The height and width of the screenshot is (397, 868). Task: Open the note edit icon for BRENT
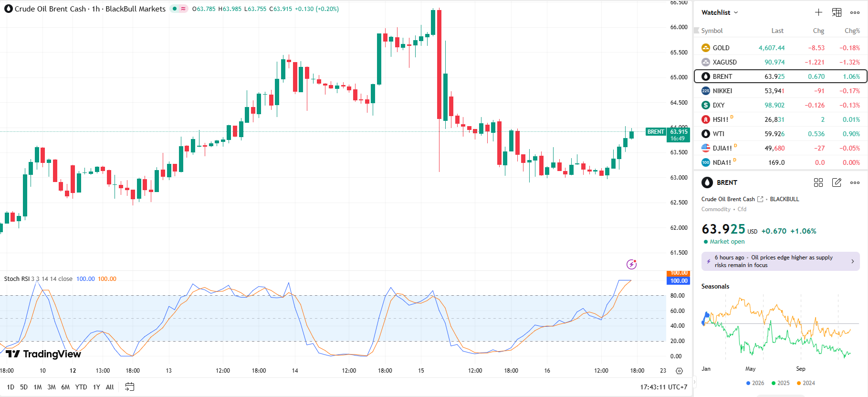tap(837, 182)
